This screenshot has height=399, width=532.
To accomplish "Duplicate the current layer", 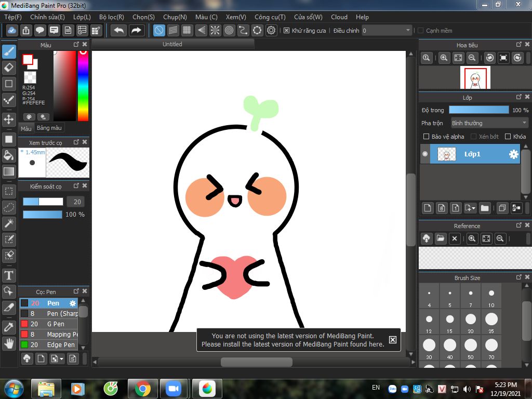I will point(502,208).
